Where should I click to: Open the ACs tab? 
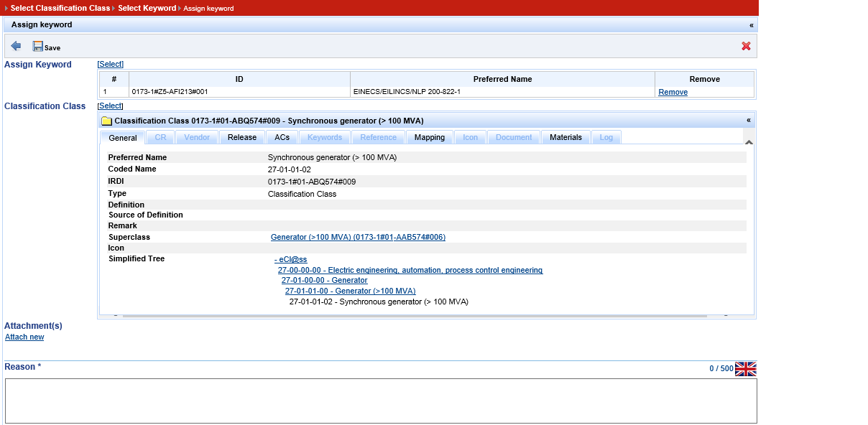(282, 137)
